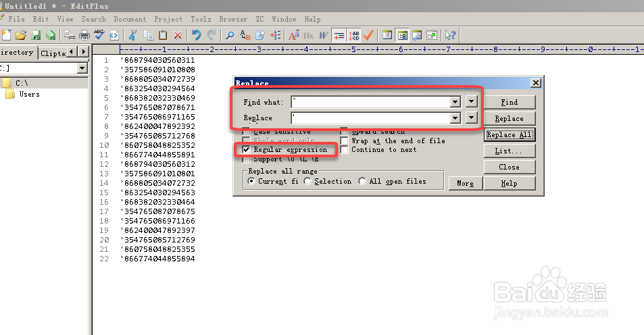Switch to the Directory sidebar tab
Image resolution: width=644 pixels, height=335 pixels.
pos(18,53)
